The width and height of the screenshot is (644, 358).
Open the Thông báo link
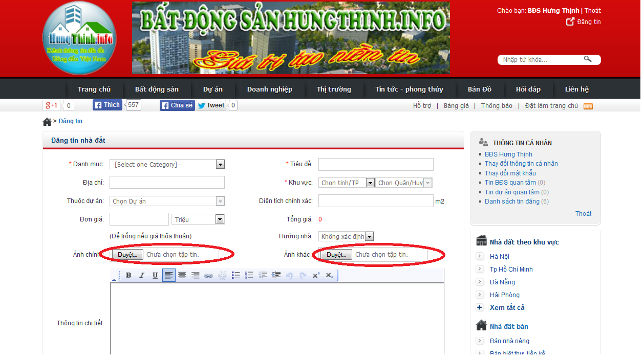[497, 105]
